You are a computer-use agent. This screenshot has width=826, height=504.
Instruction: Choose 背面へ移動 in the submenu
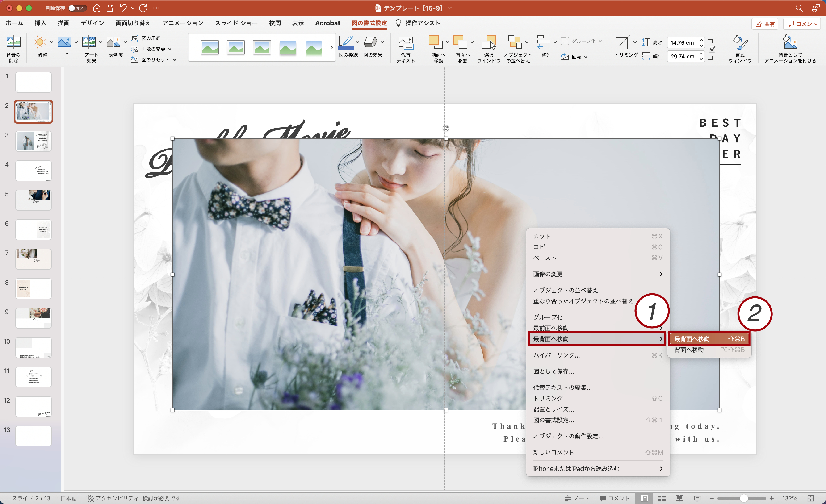709,350
